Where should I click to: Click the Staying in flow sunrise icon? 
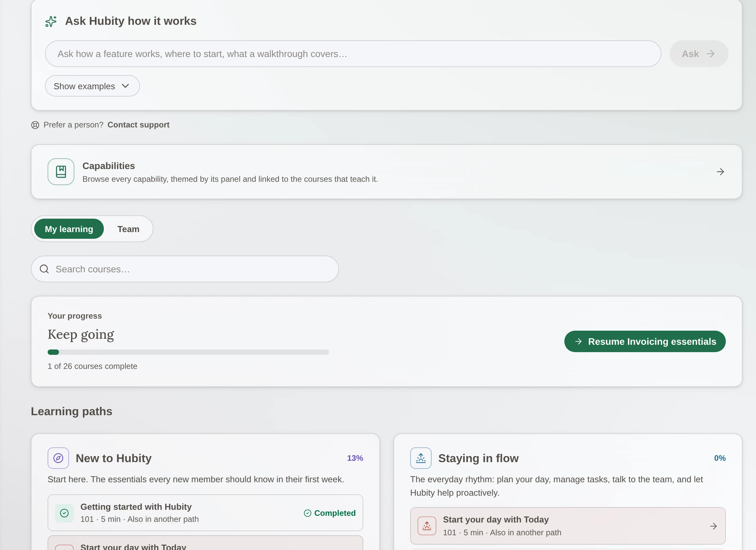[x=421, y=458]
